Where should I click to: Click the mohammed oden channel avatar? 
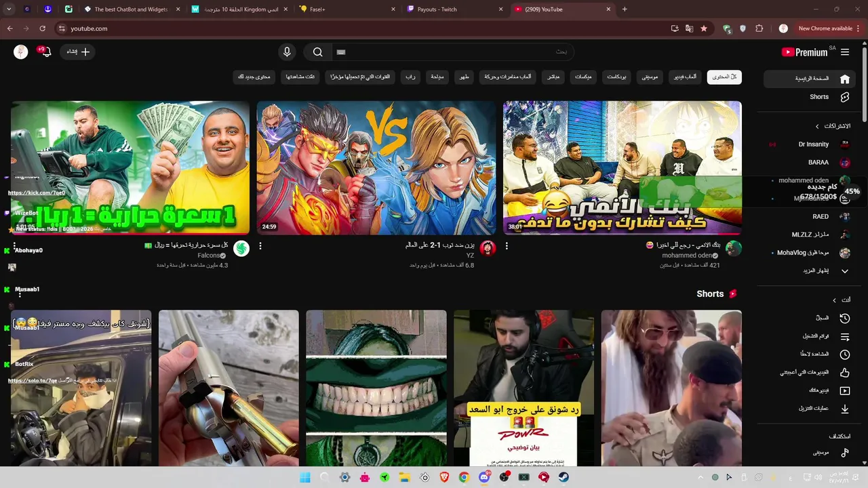(734, 249)
